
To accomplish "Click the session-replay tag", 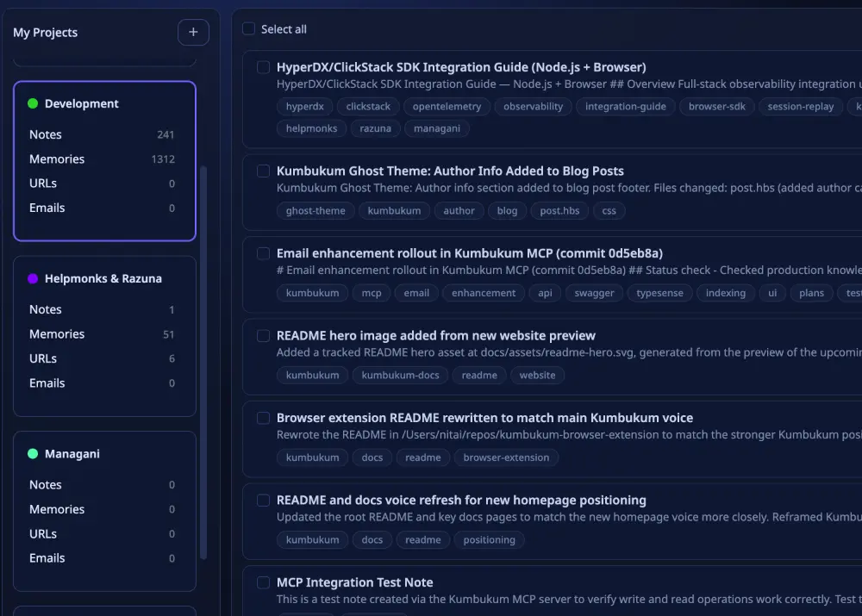I will [x=801, y=107].
